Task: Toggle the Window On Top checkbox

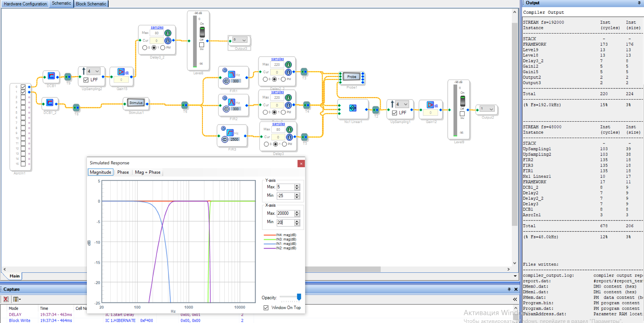Action: click(266, 308)
